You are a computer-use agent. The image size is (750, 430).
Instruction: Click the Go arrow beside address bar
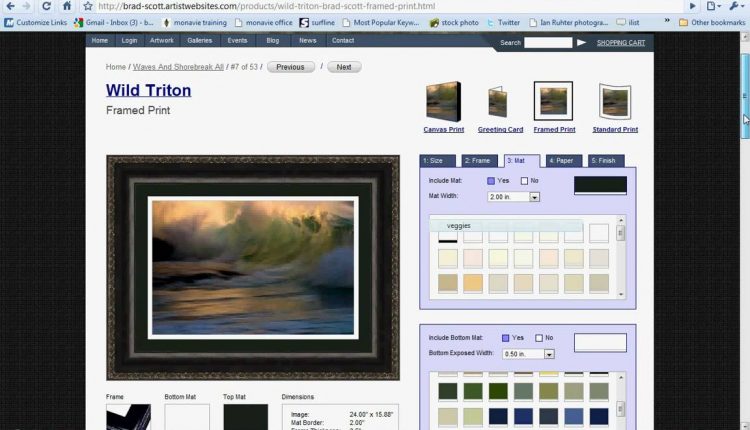[692, 6]
